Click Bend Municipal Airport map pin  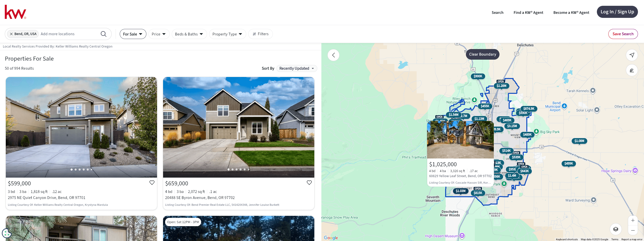pyautogui.click(x=564, y=106)
